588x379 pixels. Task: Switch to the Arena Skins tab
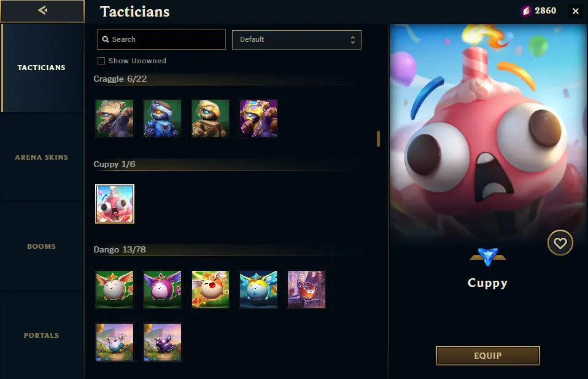coord(42,157)
